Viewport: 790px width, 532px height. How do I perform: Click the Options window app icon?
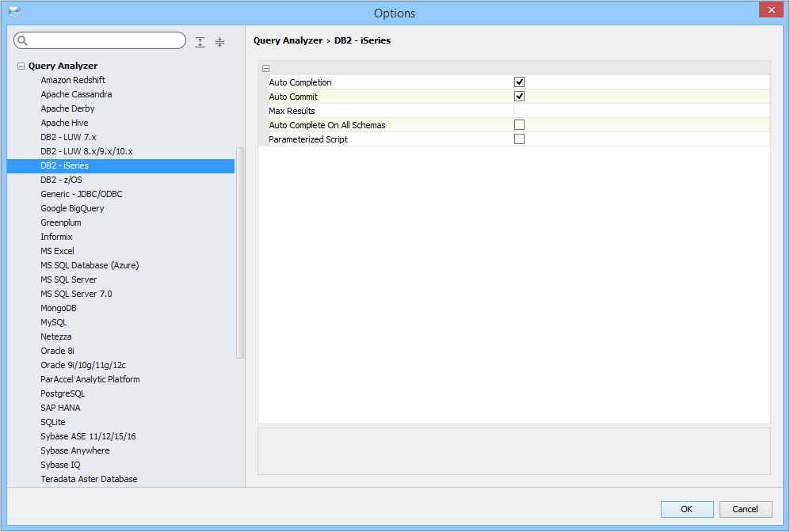click(14, 13)
